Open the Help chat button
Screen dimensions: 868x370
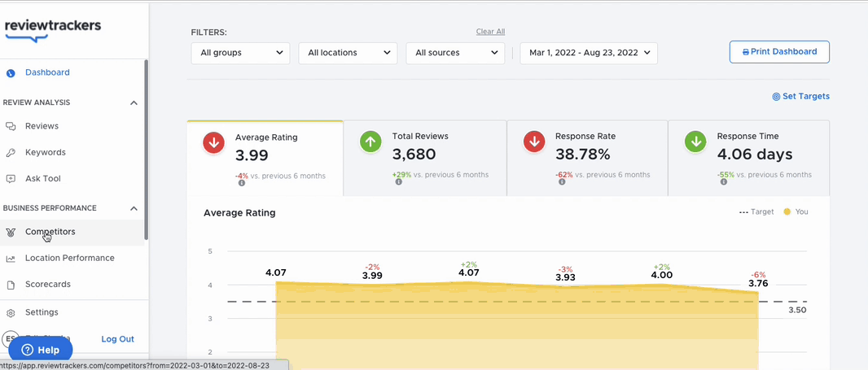[x=41, y=350]
